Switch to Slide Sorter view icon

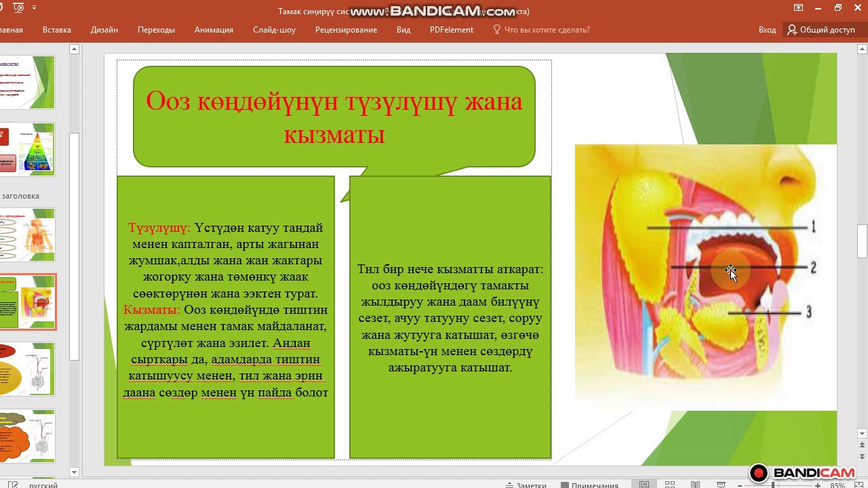[x=670, y=485]
